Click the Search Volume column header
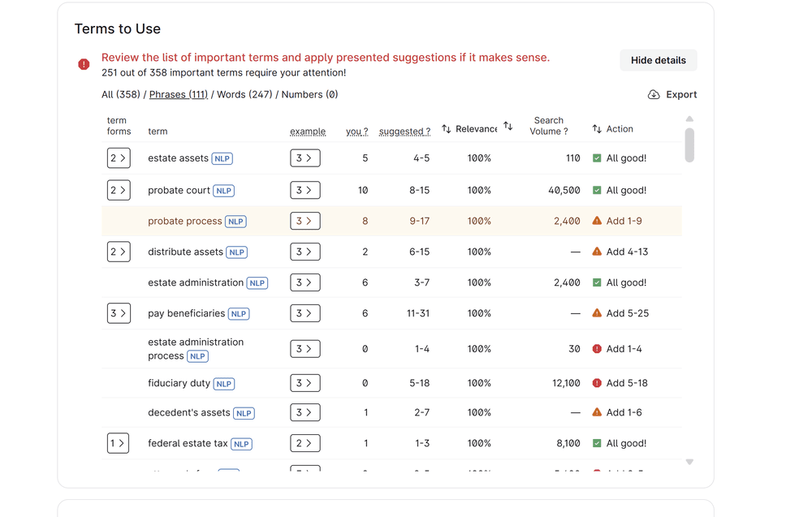This screenshot has height=517, width=812. [549, 126]
